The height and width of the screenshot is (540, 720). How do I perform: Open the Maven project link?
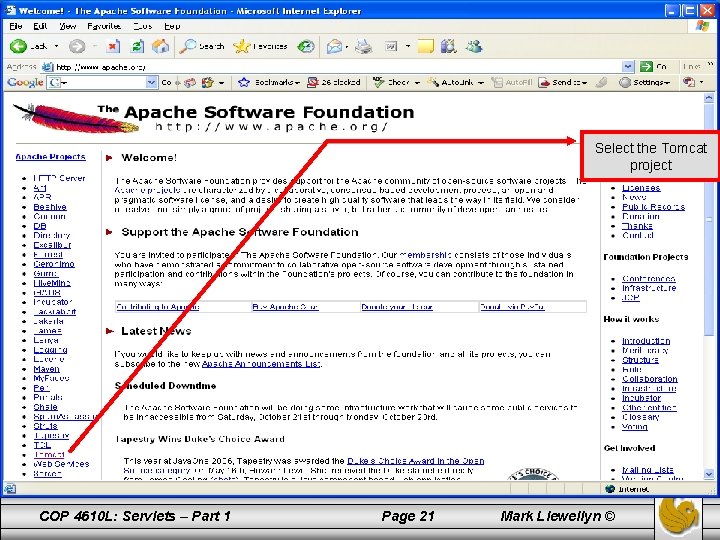[46, 369]
